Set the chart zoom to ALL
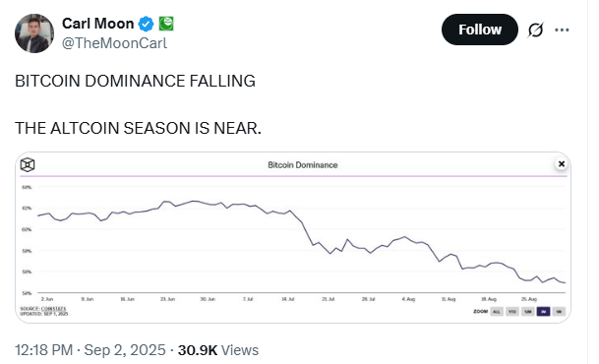 (x=497, y=312)
